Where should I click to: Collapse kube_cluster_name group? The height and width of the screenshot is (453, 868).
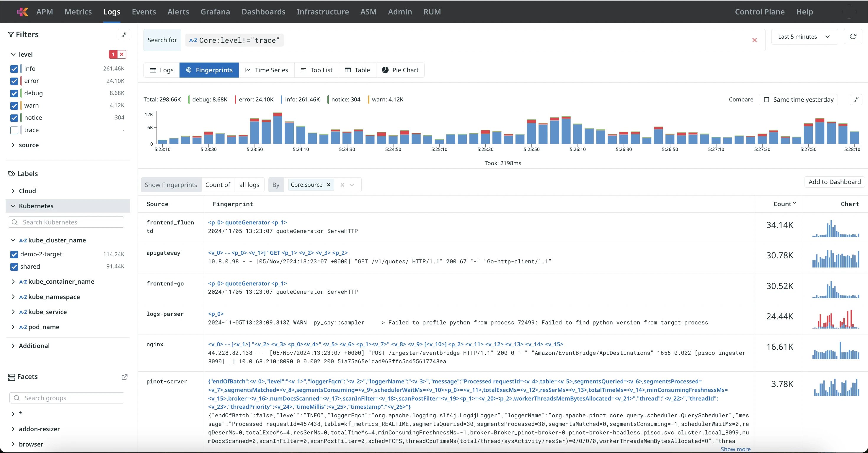(x=13, y=240)
